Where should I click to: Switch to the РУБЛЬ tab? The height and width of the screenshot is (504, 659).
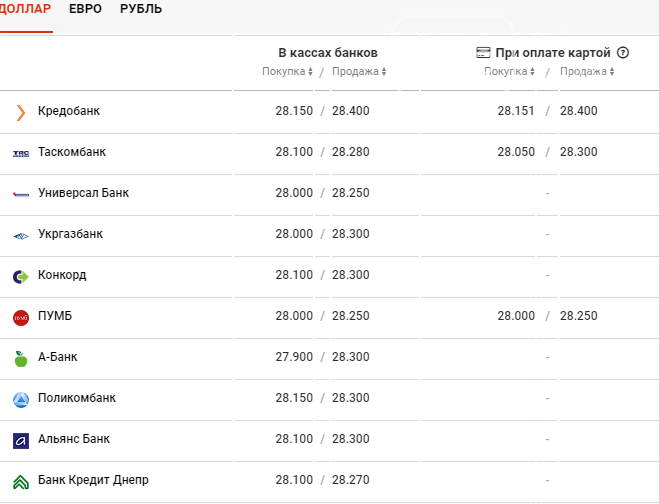coord(141,10)
